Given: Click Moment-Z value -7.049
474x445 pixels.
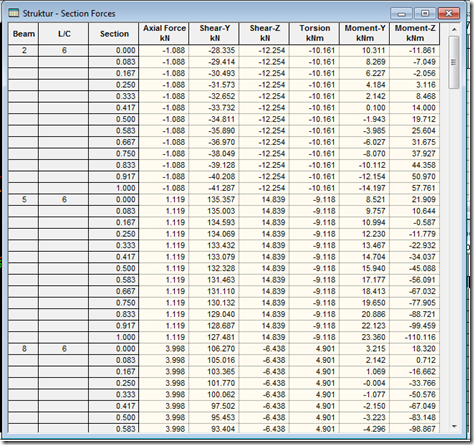Looking at the screenshot, I should click(415, 62).
